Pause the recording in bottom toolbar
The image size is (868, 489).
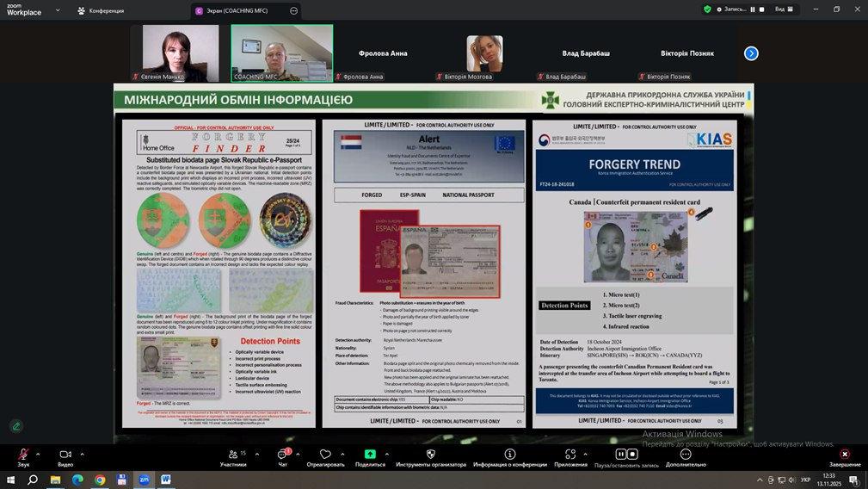(620, 454)
